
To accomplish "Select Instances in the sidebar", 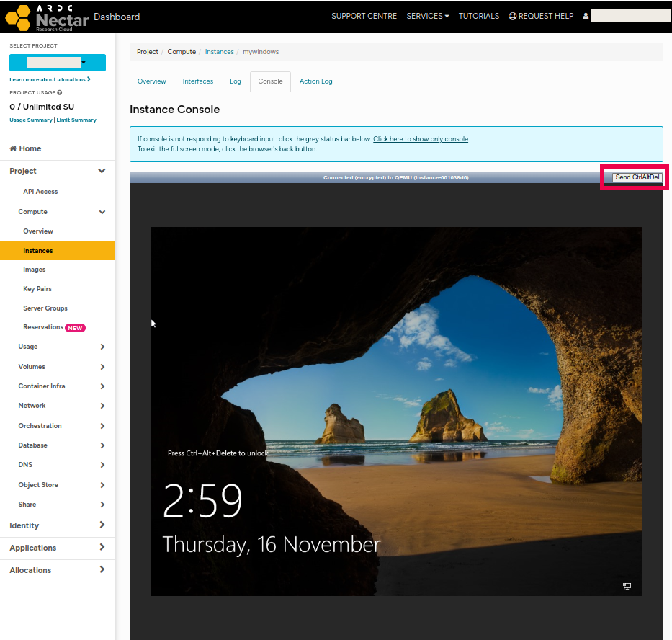I will pyautogui.click(x=58, y=251).
